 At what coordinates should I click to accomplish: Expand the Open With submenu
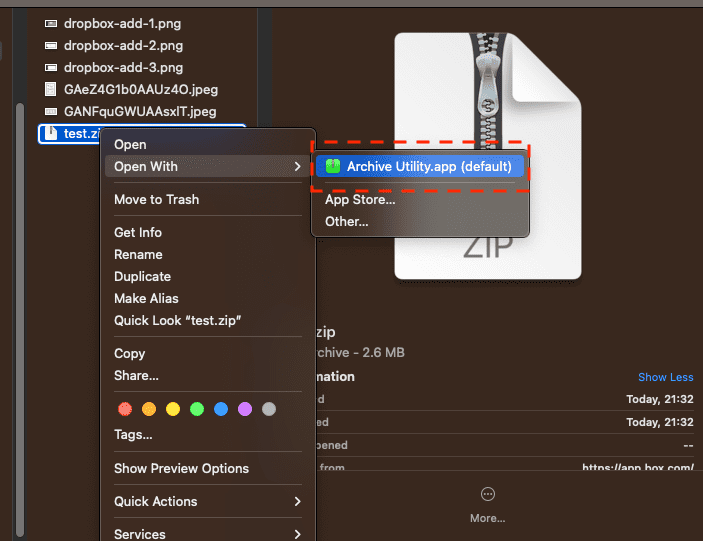pyautogui.click(x=208, y=166)
